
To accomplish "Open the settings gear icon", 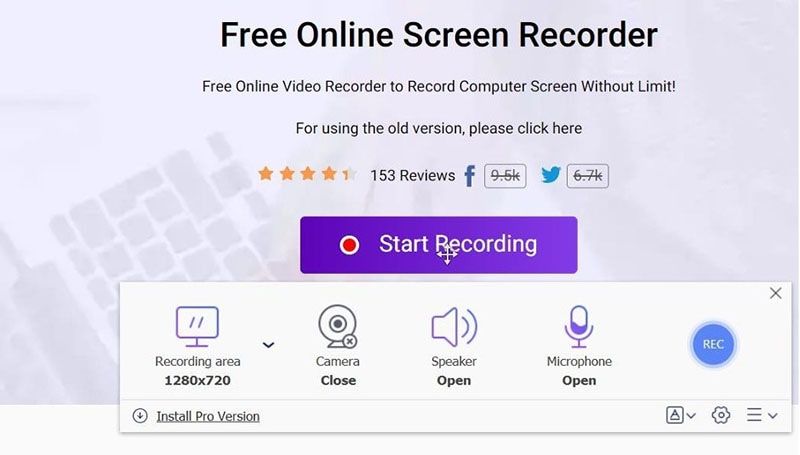I will [x=720, y=415].
